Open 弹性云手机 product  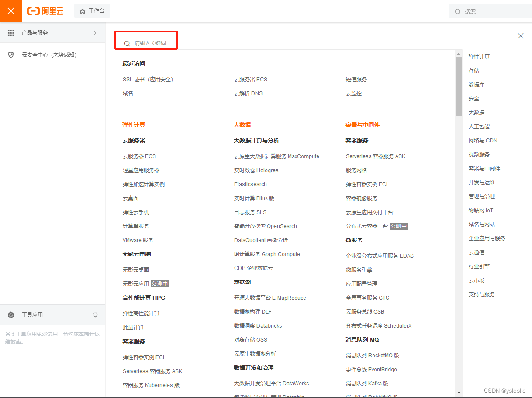pyautogui.click(x=136, y=212)
